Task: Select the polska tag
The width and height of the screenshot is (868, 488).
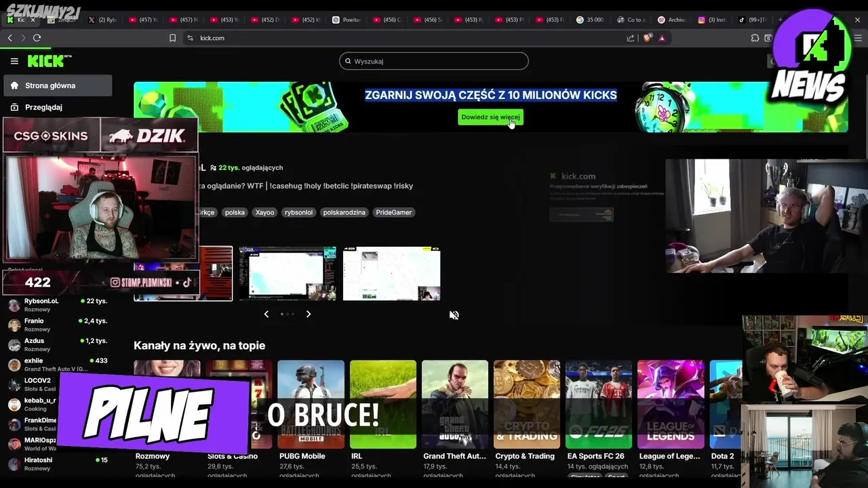Action: [x=235, y=212]
